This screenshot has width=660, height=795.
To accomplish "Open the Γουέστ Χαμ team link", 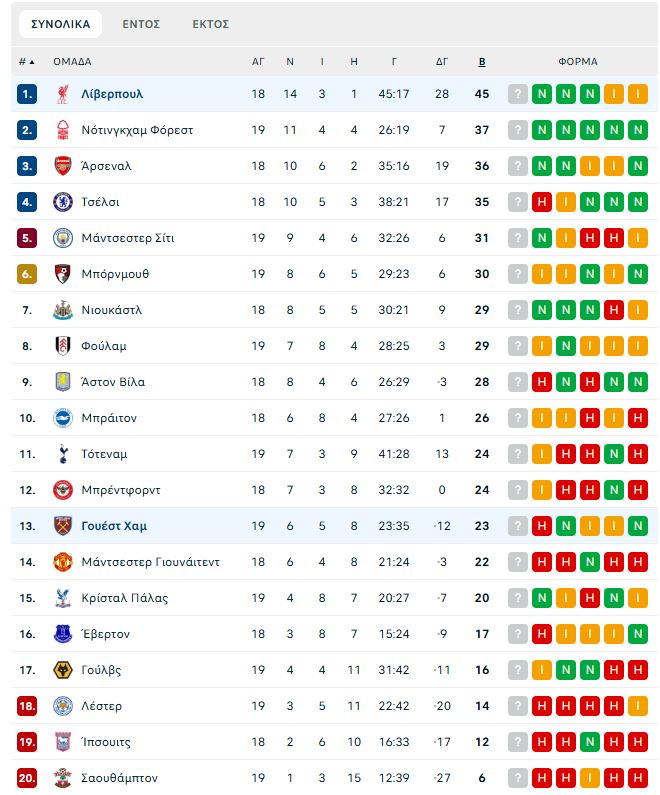I will (114, 526).
